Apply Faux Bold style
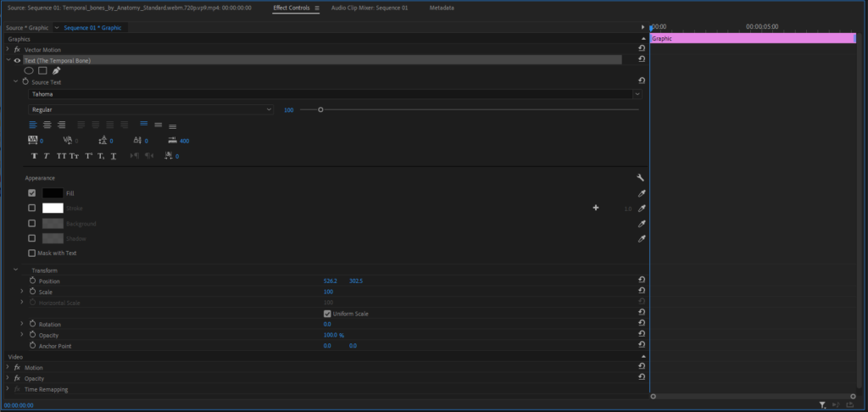 34,156
